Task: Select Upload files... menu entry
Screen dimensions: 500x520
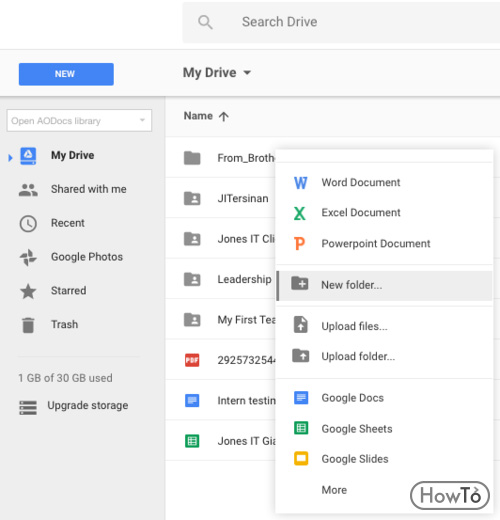Action: 384,326
